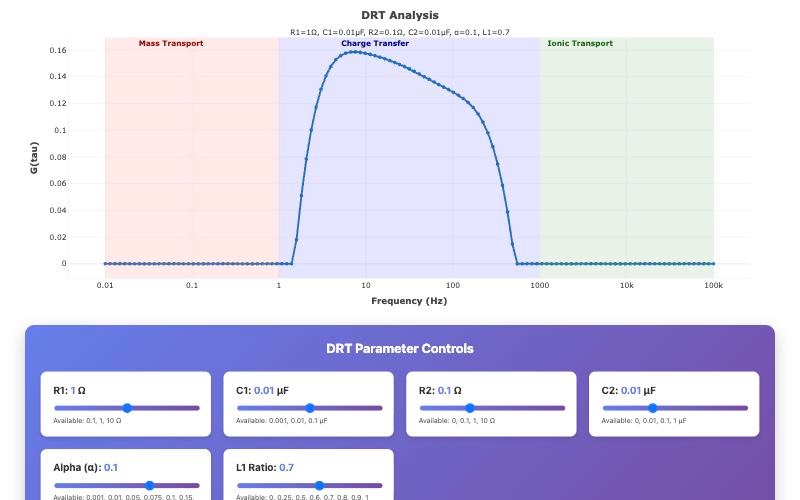Click the DRT Analysis chart title
800x500 pixels.
399,15
